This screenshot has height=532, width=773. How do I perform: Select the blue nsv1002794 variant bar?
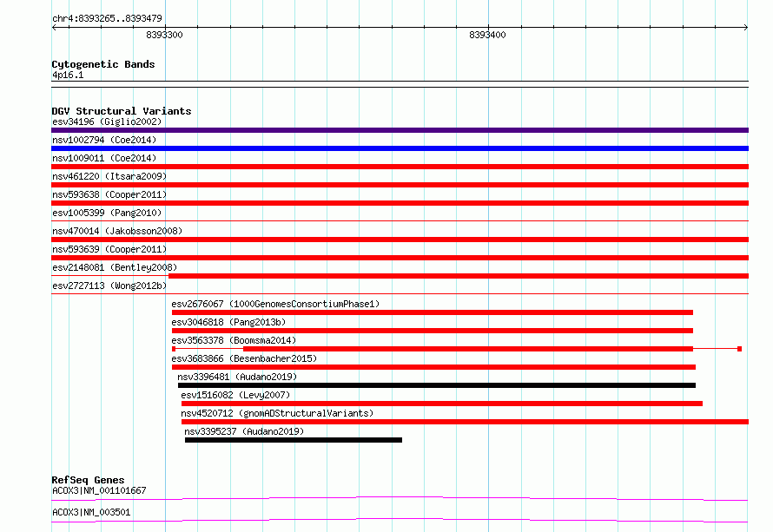(x=400, y=148)
